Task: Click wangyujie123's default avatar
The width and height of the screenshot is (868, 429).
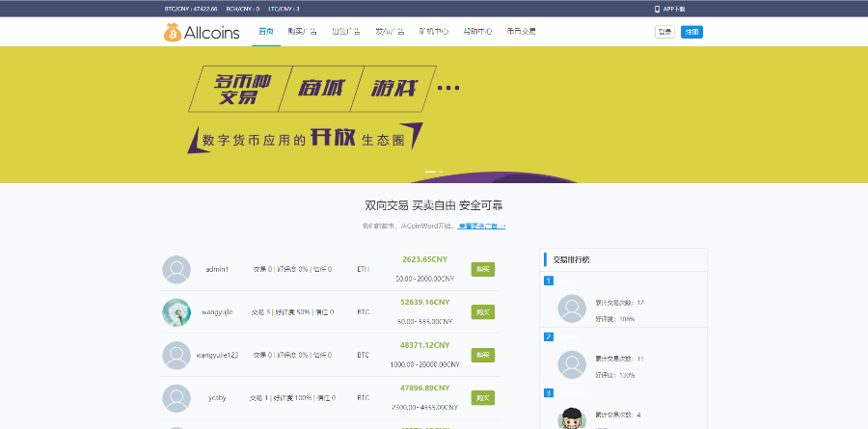Action: (176, 355)
